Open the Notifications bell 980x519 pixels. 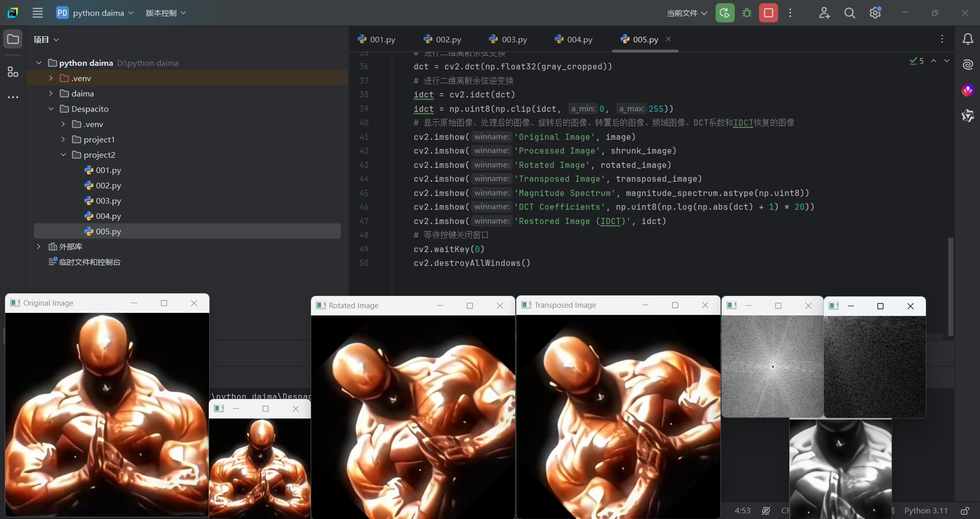click(968, 39)
